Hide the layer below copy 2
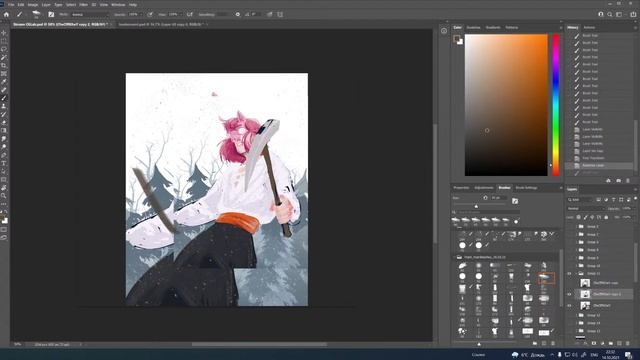This screenshot has height=360, width=640. (x=569, y=305)
